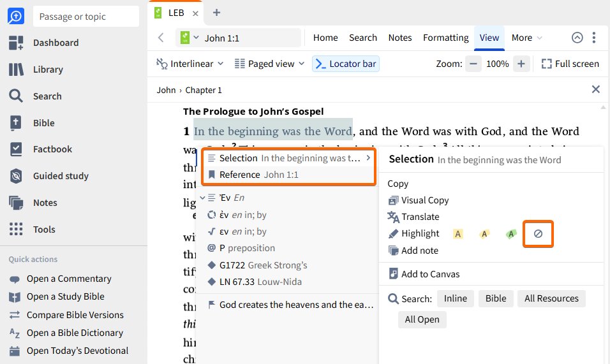Apply the green highlight swatch
610x364 pixels.
tap(511, 234)
